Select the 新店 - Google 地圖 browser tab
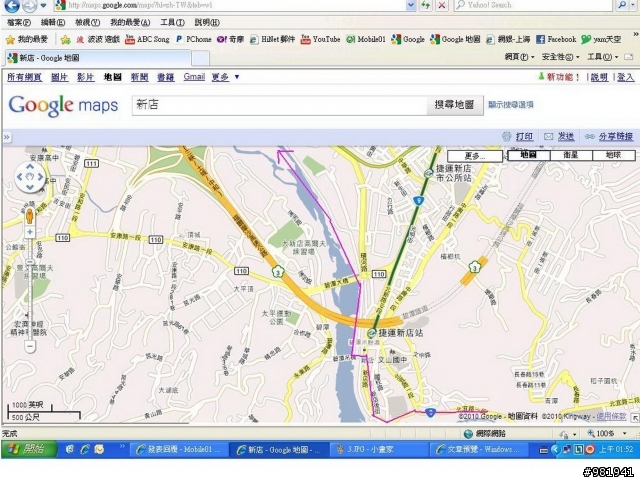The image size is (640, 480). 98,58
